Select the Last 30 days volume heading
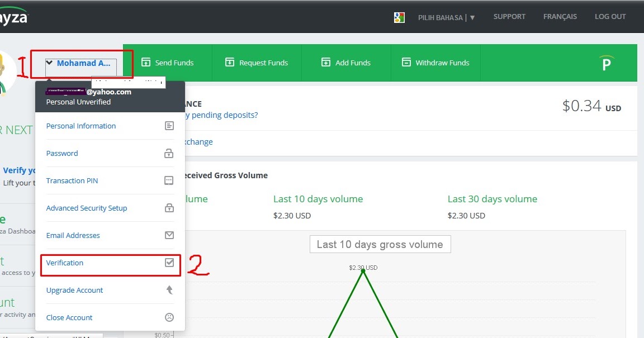The image size is (644, 338). pyautogui.click(x=492, y=199)
